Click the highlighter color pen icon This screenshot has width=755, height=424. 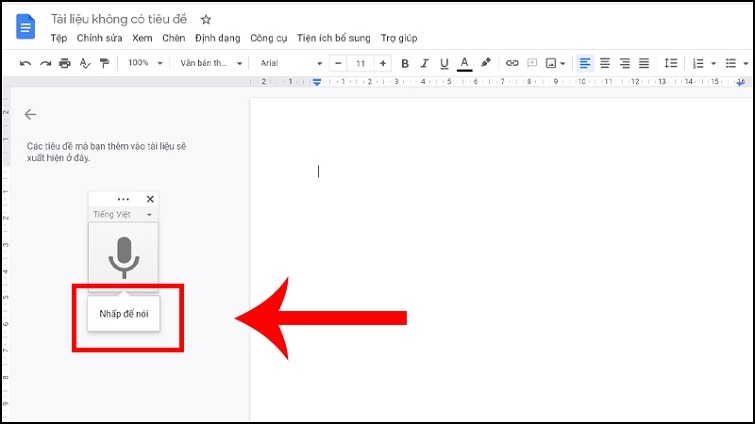click(x=486, y=63)
